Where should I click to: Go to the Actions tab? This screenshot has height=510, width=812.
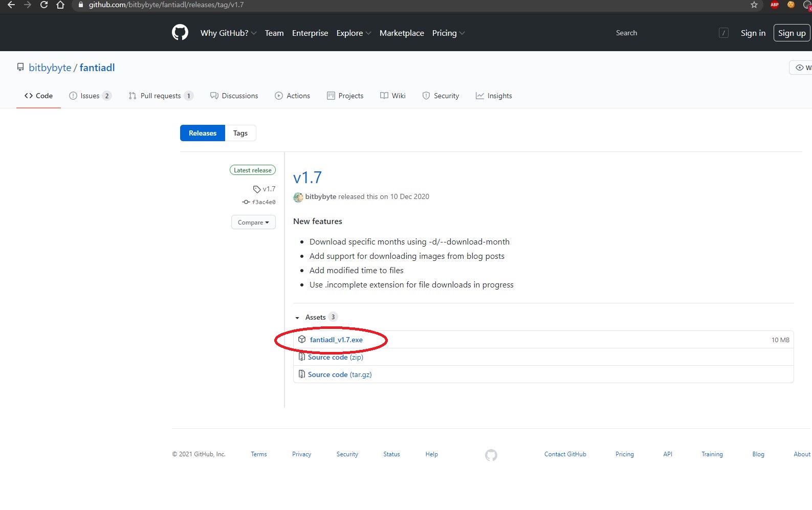pyautogui.click(x=292, y=96)
